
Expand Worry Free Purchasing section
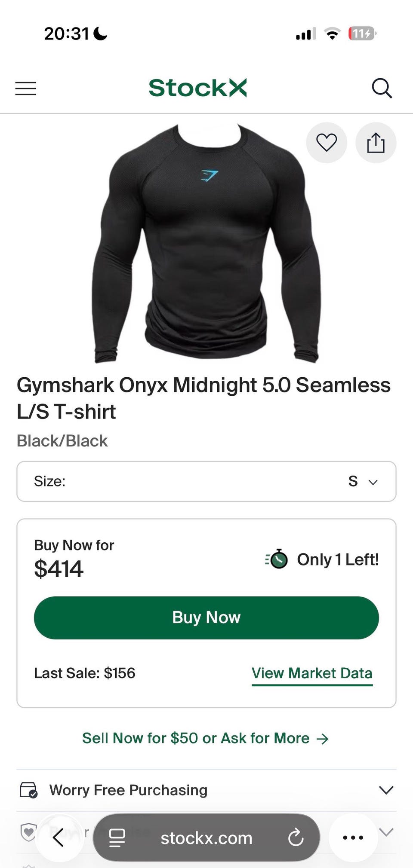386,790
